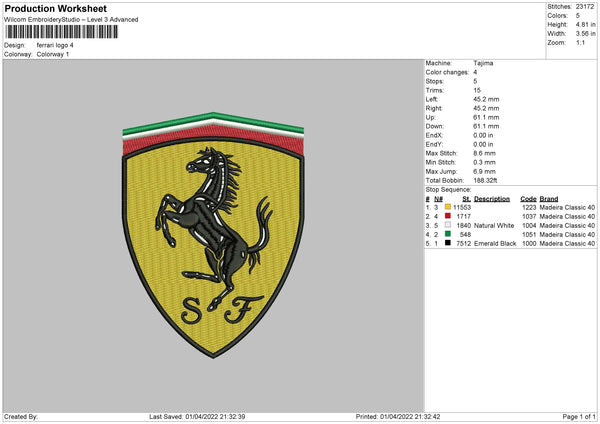Select the total bobbin value '188.32ft'
This screenshot has height=424, width=600.
click(x=485, y=180)
